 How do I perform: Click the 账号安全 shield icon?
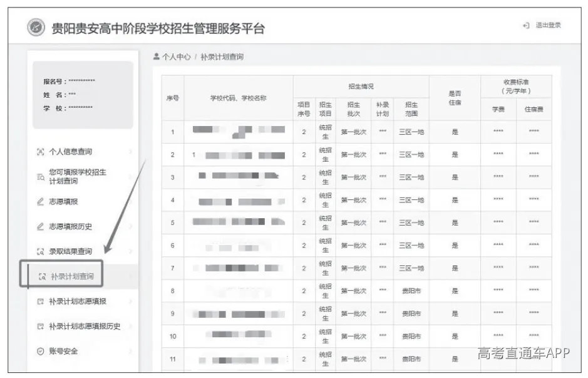(41, 351)
